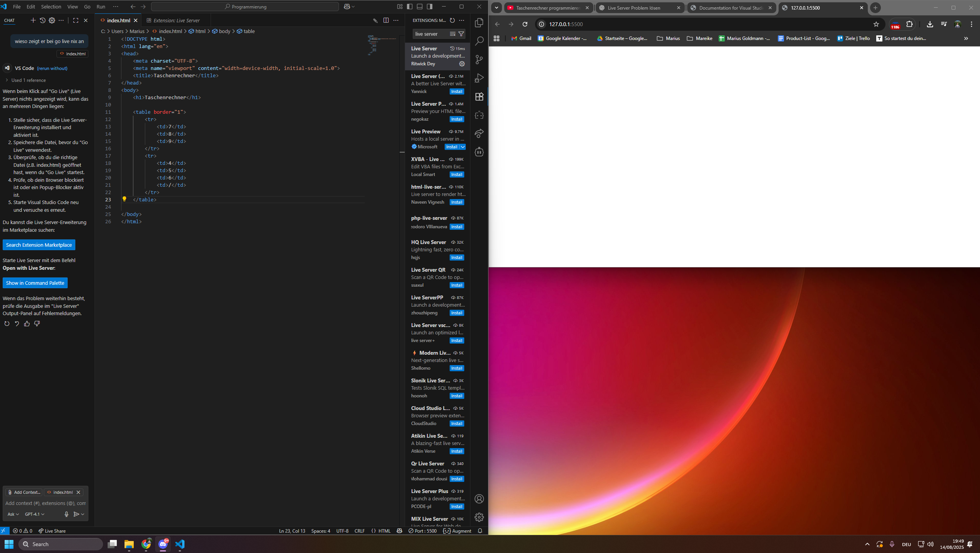
Task: Open the Selection menu
Action: (x=51, y=7)
